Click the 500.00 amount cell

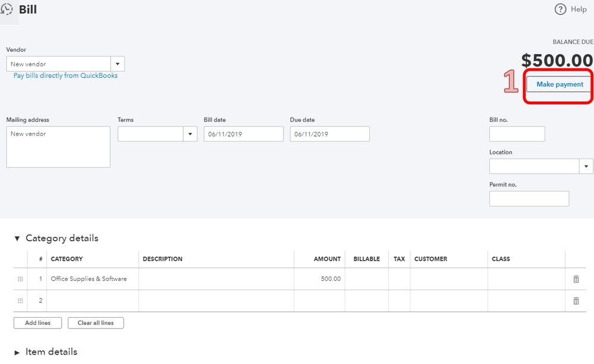point(319,279)
